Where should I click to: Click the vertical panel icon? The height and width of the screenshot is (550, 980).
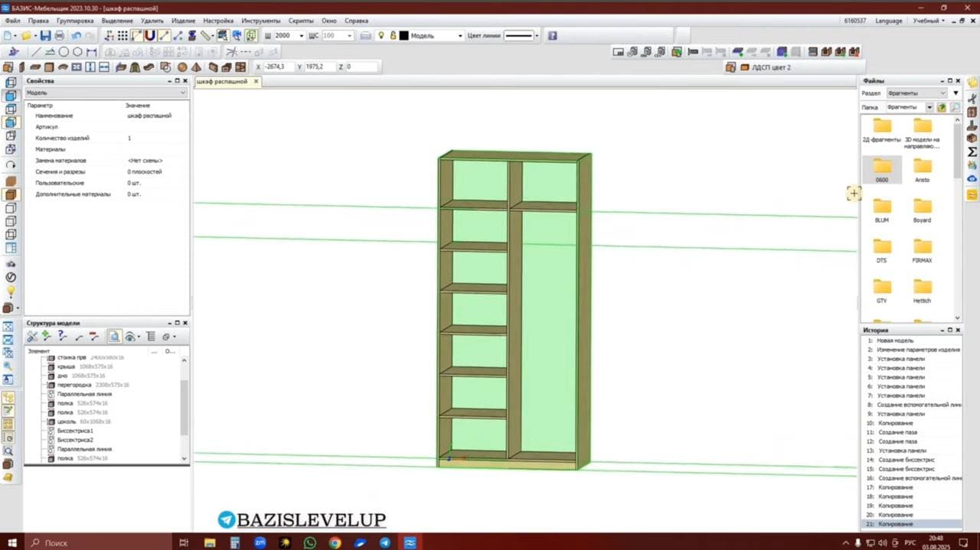21,67
